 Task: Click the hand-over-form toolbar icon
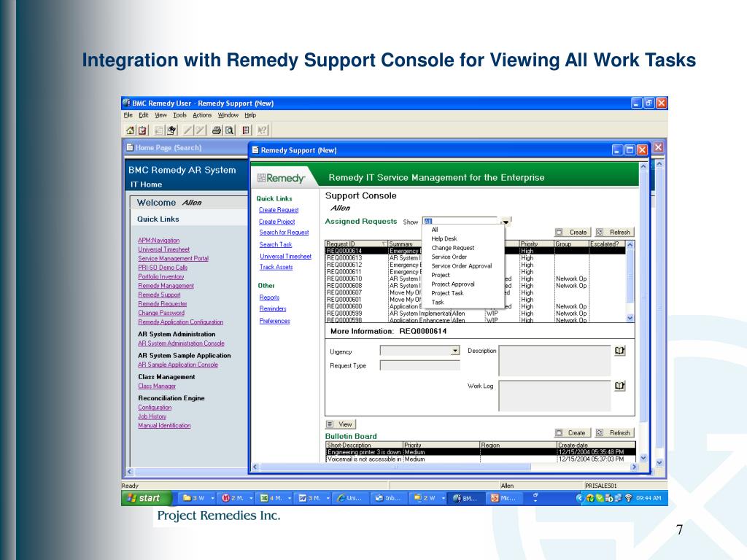click(x=171, y=130)
